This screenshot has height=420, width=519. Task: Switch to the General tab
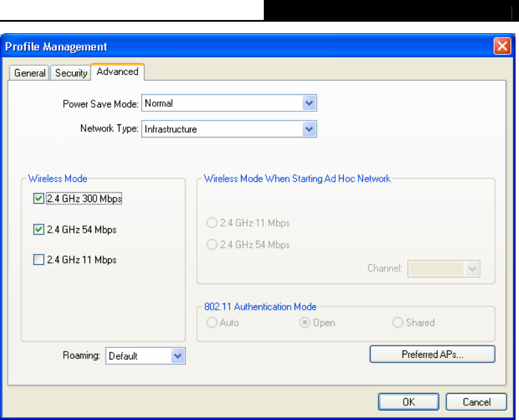(30, 73)
